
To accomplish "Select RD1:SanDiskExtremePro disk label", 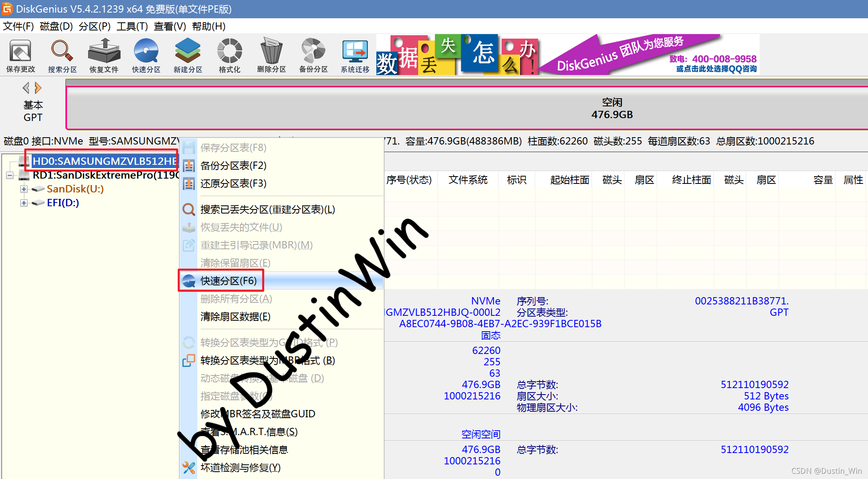I will (x=106, y=175).
